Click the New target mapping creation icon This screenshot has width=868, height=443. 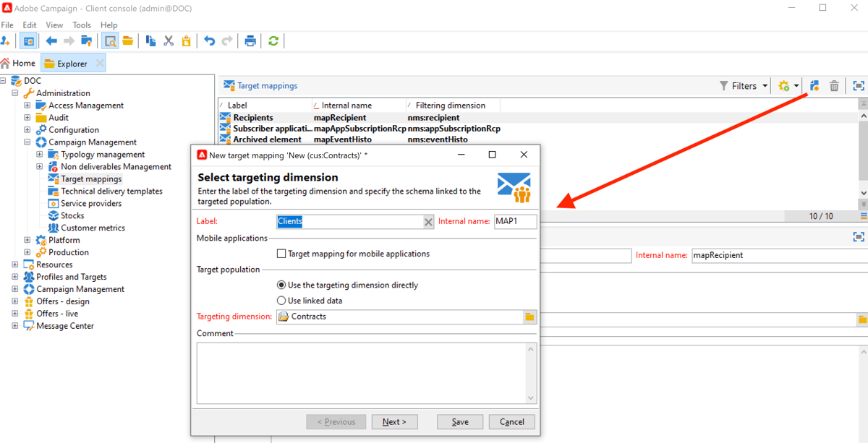(814, 85)
